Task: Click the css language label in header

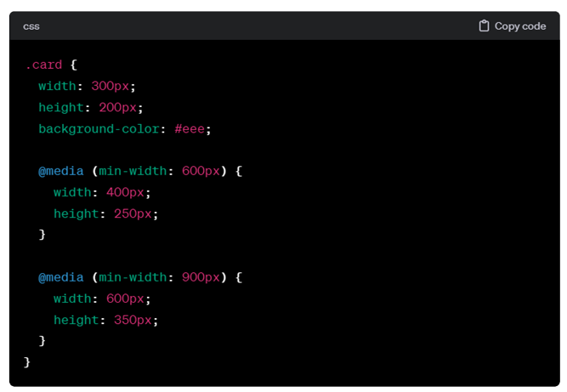Action: coord(31,26)
